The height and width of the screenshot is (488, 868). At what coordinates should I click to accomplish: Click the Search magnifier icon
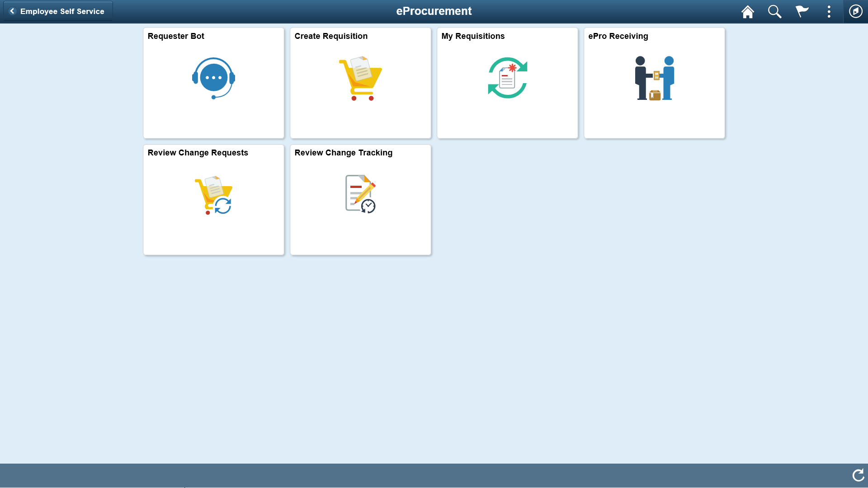pos(775,11)
